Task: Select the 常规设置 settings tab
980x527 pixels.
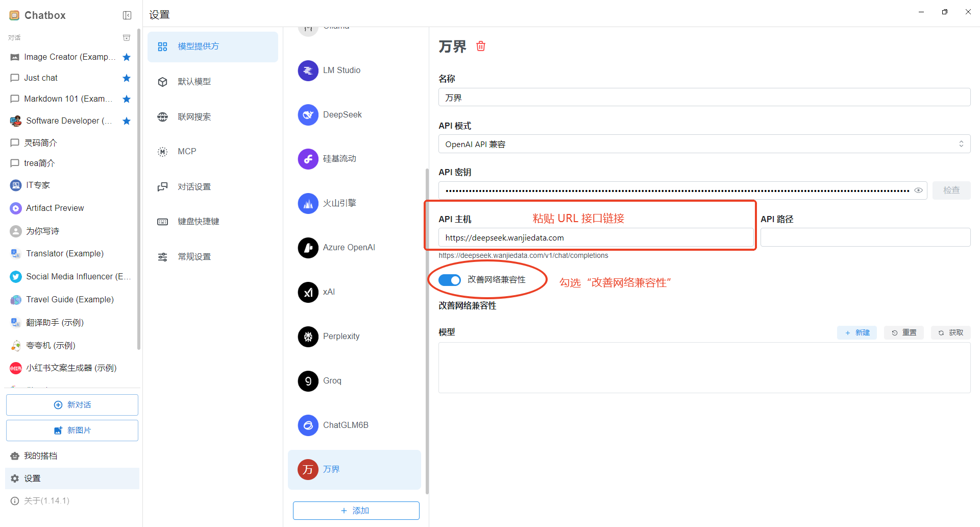Action: (x=213, y=257)
